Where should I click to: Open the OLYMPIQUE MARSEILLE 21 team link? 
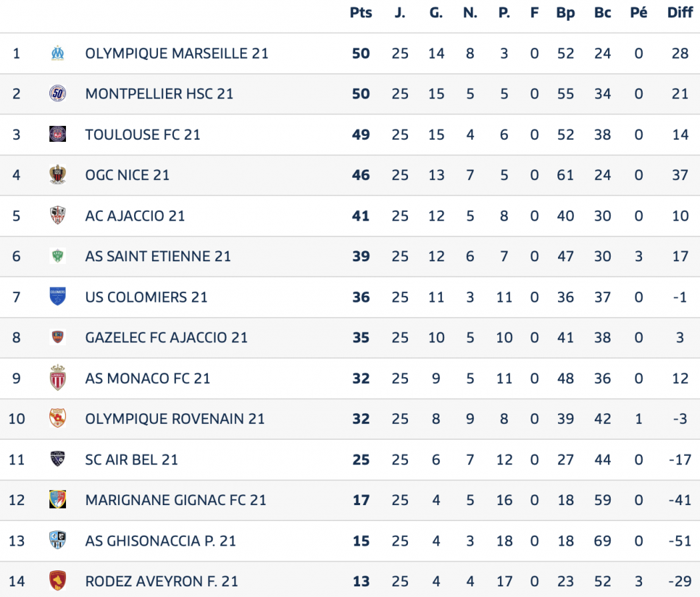[x=177, y=53]
